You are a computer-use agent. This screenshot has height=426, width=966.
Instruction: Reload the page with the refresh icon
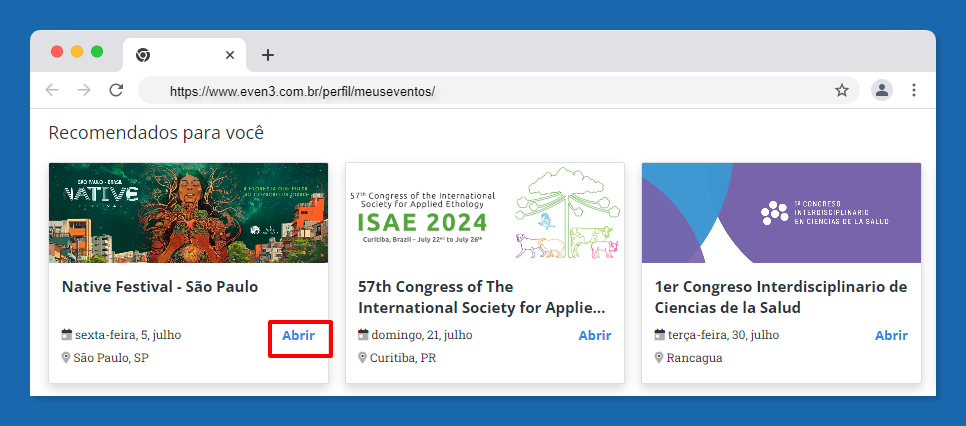[116, 91]
